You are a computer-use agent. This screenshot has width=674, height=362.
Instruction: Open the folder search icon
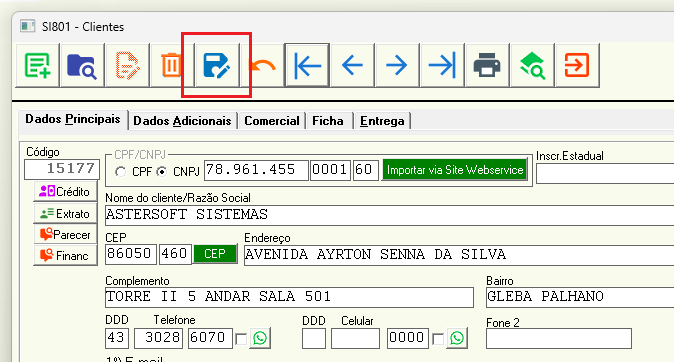(82, 65)
